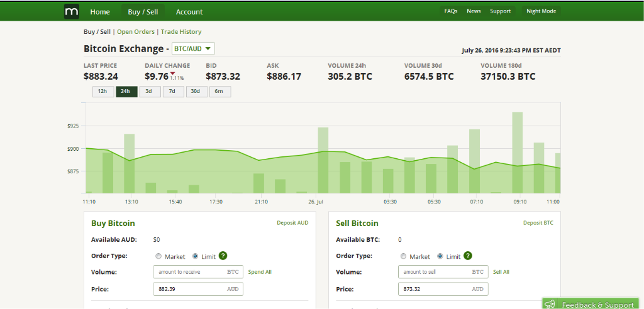Open the News page
The height and width of the screenshot is (309, 644).
point(474,11)
